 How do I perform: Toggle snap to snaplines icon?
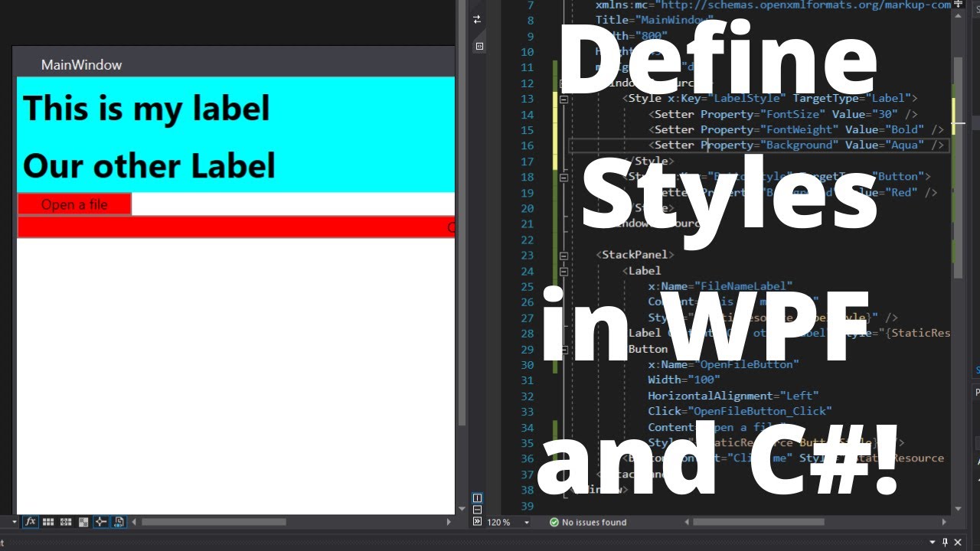click(101, 522)
